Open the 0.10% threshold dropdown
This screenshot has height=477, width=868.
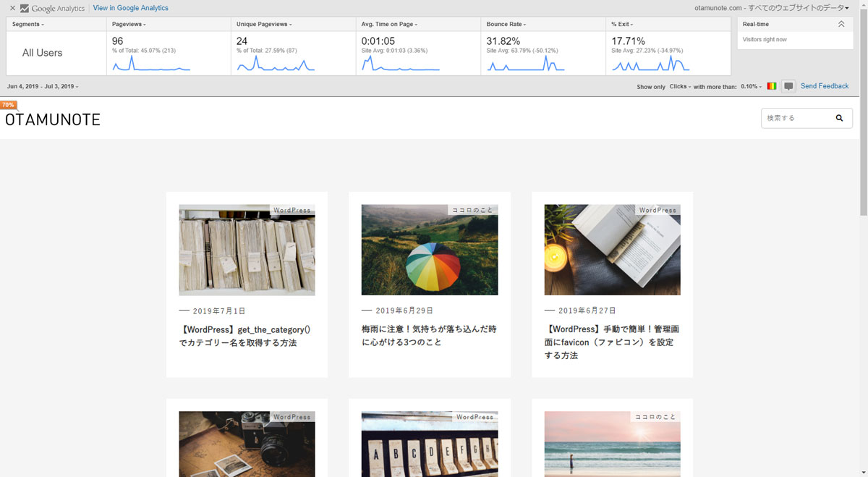coord(752,86)
